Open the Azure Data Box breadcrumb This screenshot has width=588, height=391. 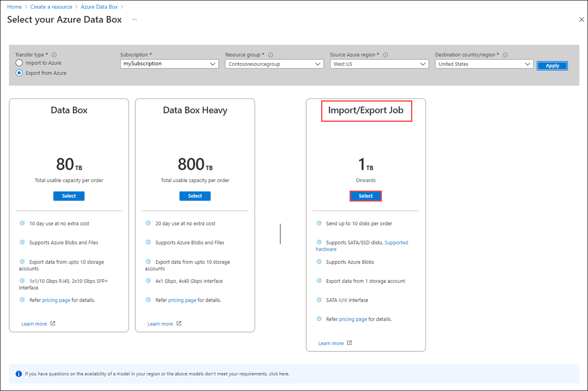99,6
